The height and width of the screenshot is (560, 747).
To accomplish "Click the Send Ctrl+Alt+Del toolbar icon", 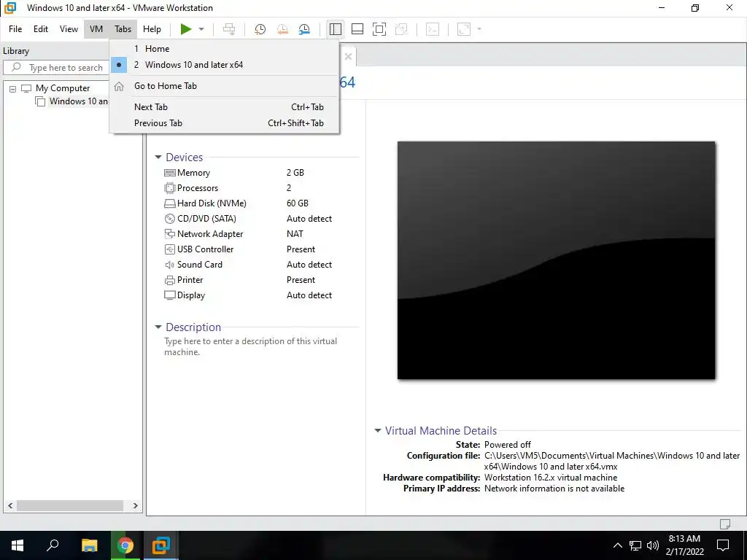I will click(229, 29).
